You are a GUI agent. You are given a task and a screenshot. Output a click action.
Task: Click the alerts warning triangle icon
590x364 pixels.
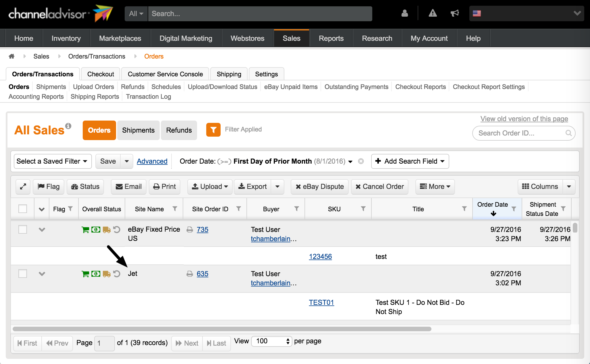(433, 13)
